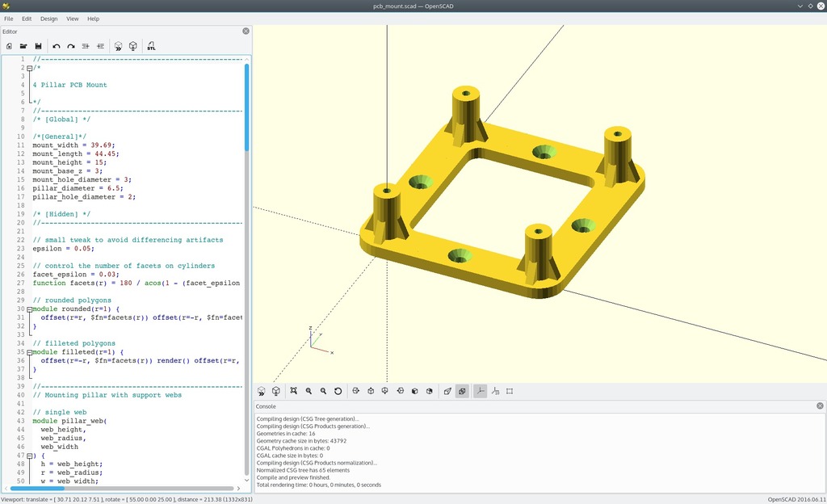Reset the 3D view
Image resolution: width=827 pixels, height=504 pixels.
click(338, 391)
